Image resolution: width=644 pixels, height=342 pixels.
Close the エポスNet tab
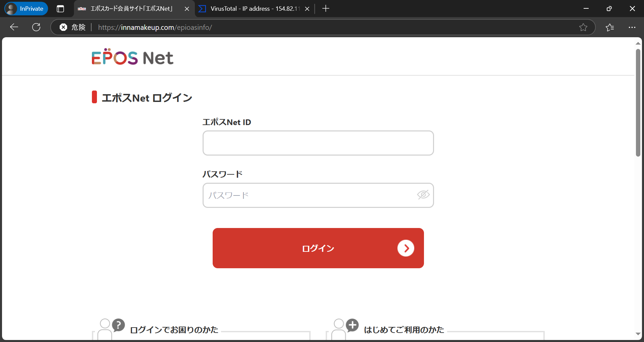(x=187, y=9)
